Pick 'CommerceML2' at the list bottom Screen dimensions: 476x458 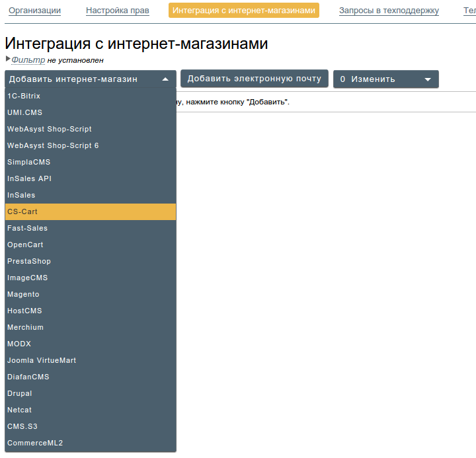pos(35,443)
